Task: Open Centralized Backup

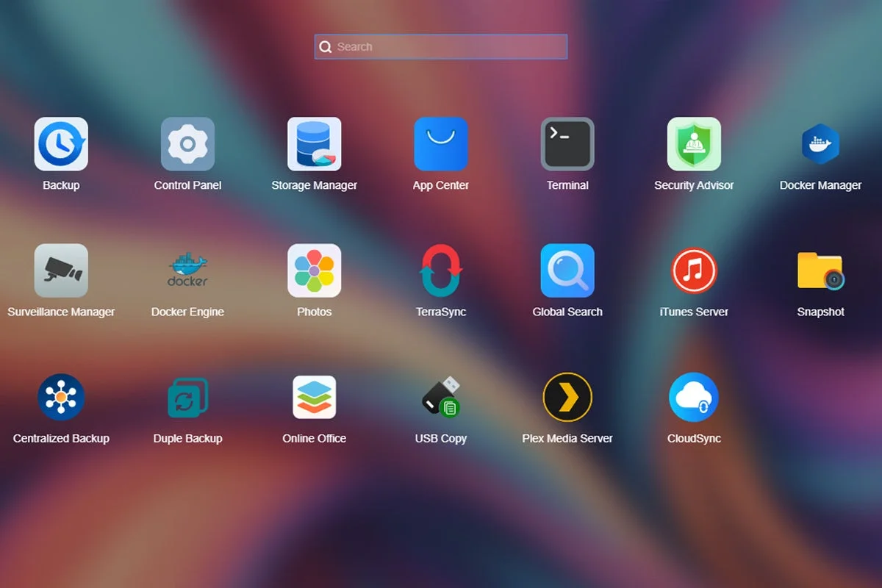Action: 61,397
